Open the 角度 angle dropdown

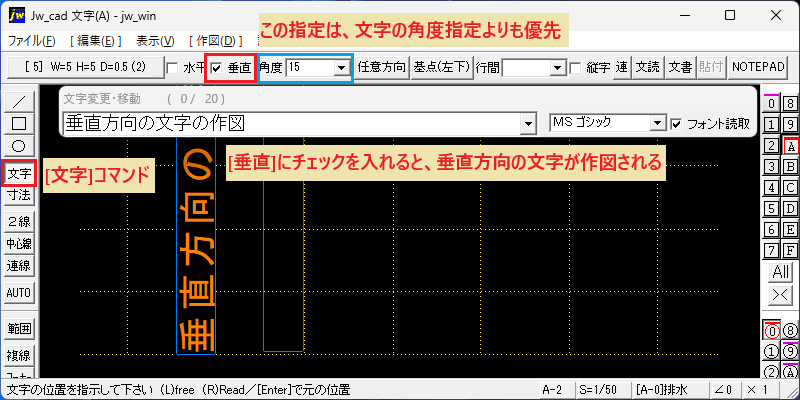(341, 68)
